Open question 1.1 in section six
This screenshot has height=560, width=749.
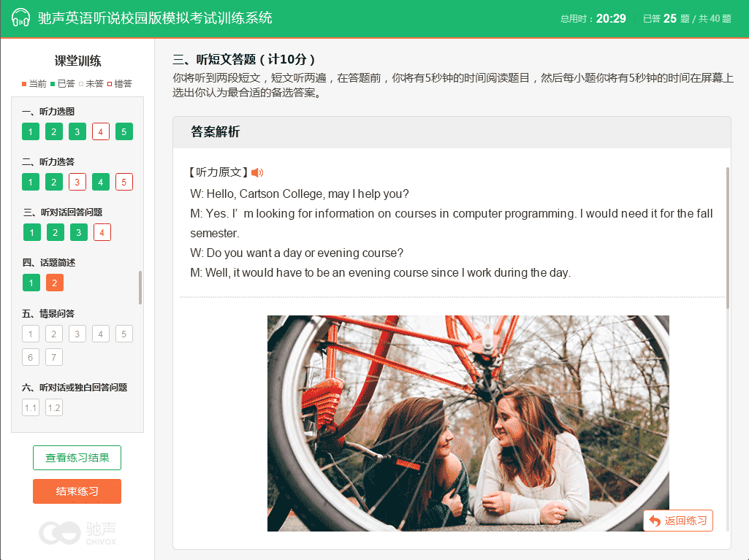click(x=31, y=407)
